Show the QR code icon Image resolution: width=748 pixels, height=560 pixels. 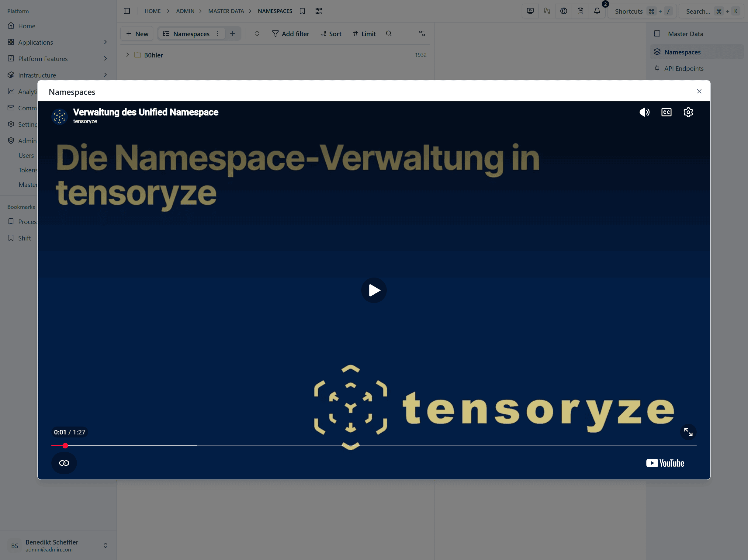coord(319,11)
